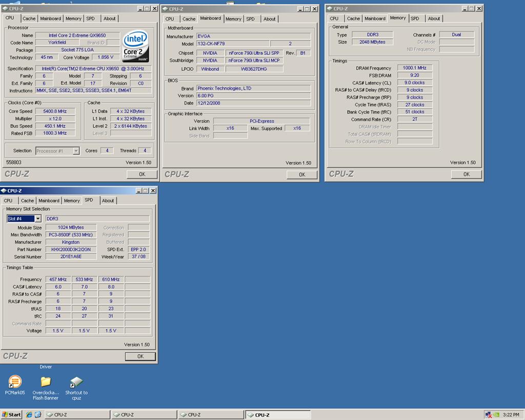
Task: Open Cache tab in the CPU window
Action: (x=29, y=18)
